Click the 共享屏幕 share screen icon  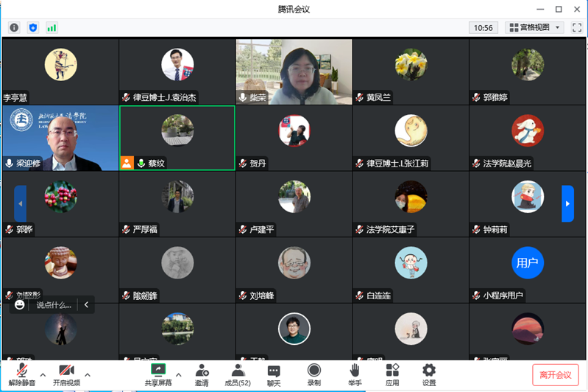coord(157,371)
